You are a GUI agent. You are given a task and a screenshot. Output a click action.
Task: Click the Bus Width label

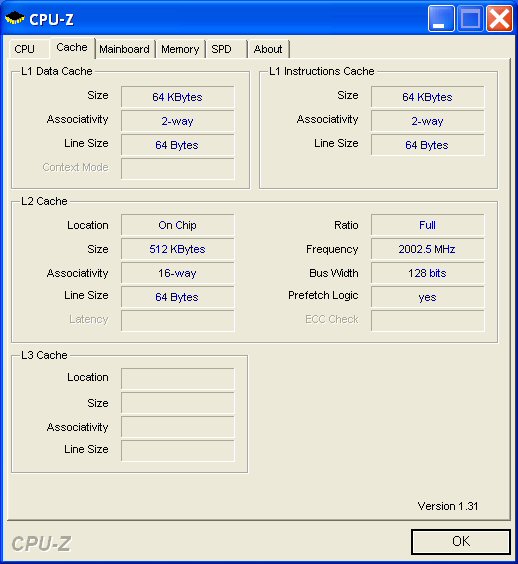click(333, 273)
